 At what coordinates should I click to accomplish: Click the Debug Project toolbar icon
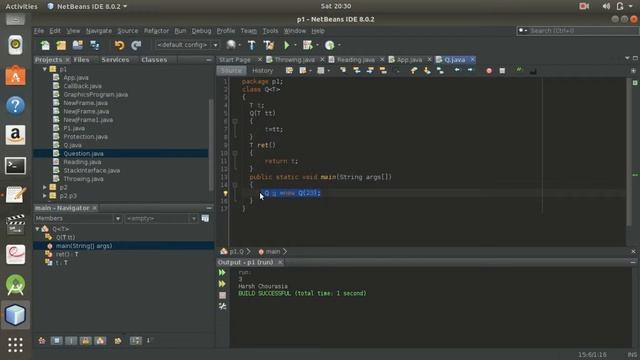307,45
